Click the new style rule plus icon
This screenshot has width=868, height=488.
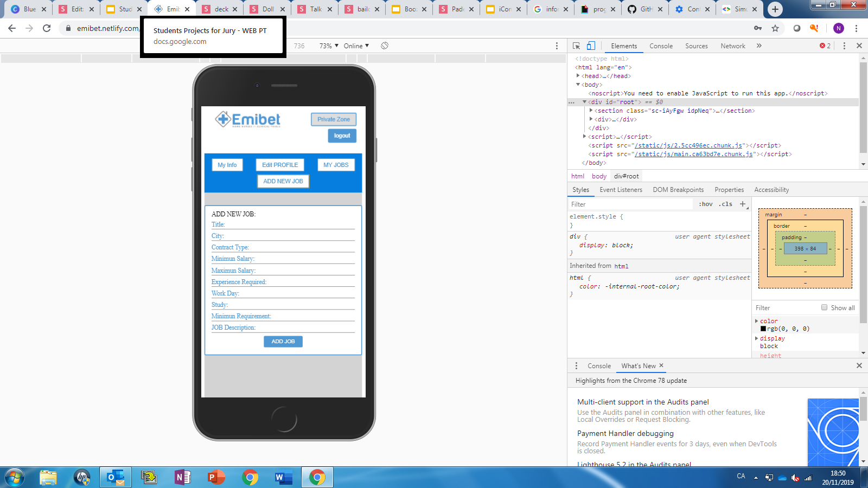coord(743,204)
